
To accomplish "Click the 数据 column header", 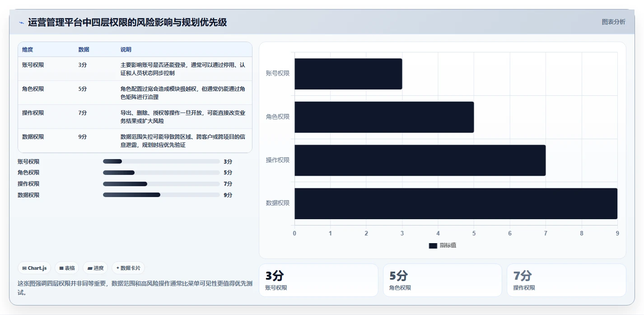I will [84, 50].
